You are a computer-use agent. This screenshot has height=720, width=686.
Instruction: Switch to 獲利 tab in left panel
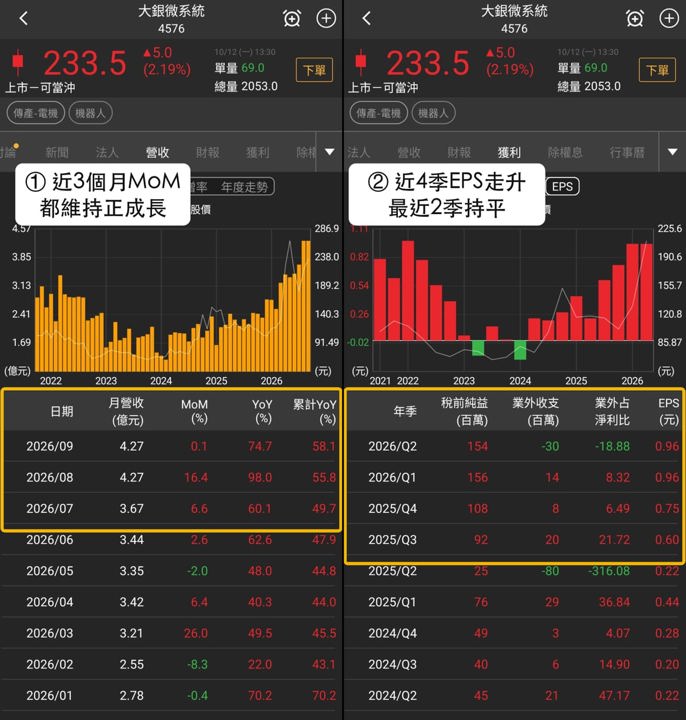258,152
